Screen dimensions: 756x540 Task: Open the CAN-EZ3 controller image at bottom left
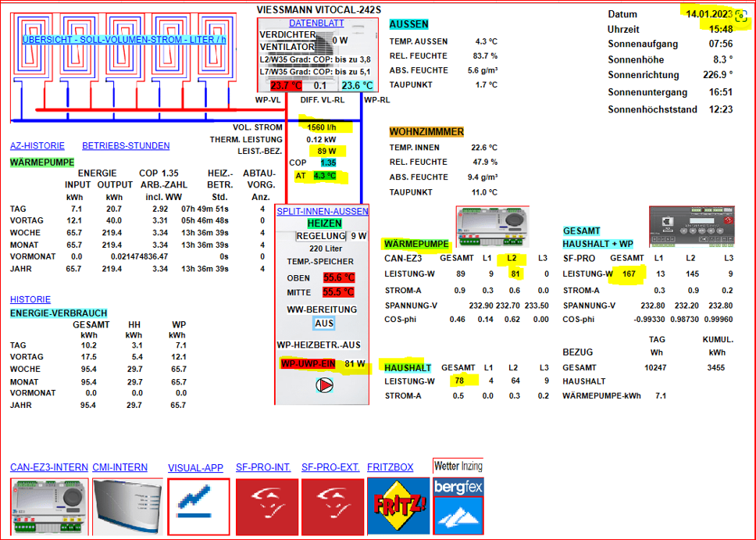tap(50, 506)
